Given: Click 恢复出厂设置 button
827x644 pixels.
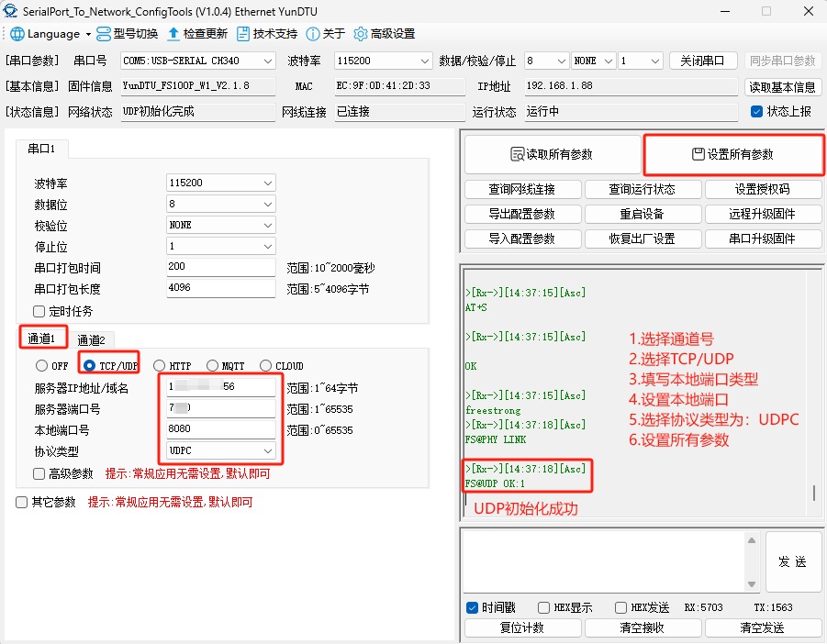Looking at the screenshot, I should coord(643,239).
